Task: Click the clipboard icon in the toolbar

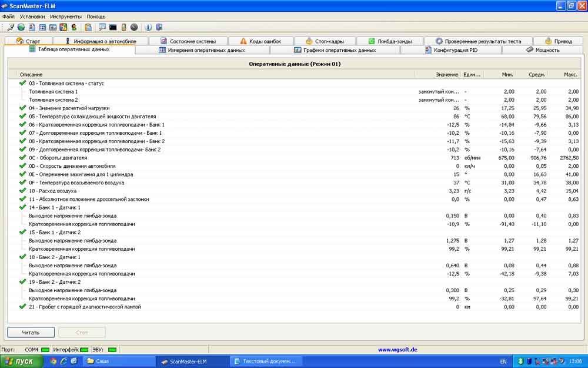Action: click(88, 27)
